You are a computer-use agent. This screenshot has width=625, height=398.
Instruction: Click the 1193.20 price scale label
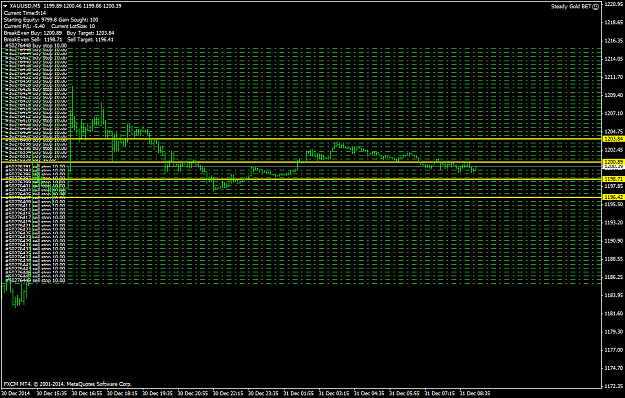point(614,222)
